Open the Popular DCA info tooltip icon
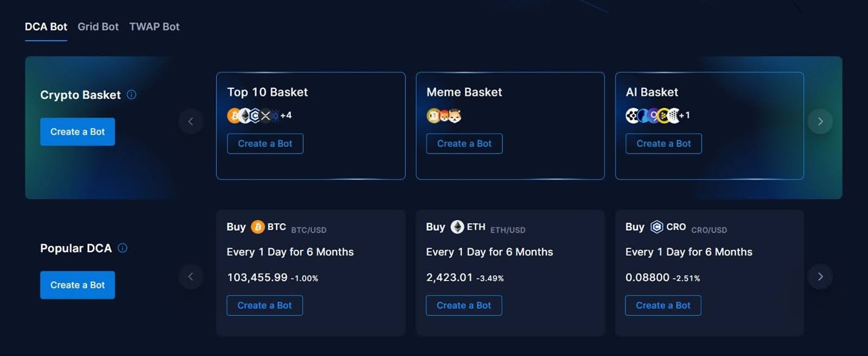Viewport: 868px width, 356px height. 123,248
